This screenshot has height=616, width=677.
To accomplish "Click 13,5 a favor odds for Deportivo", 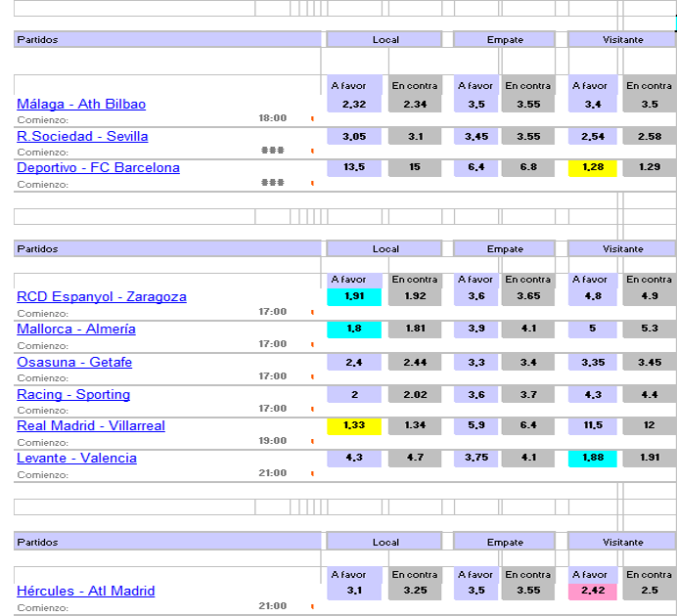I will coord(354,167).
